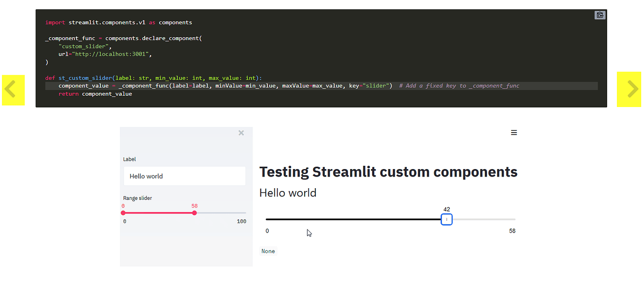Open the hamburger menu

514,133
